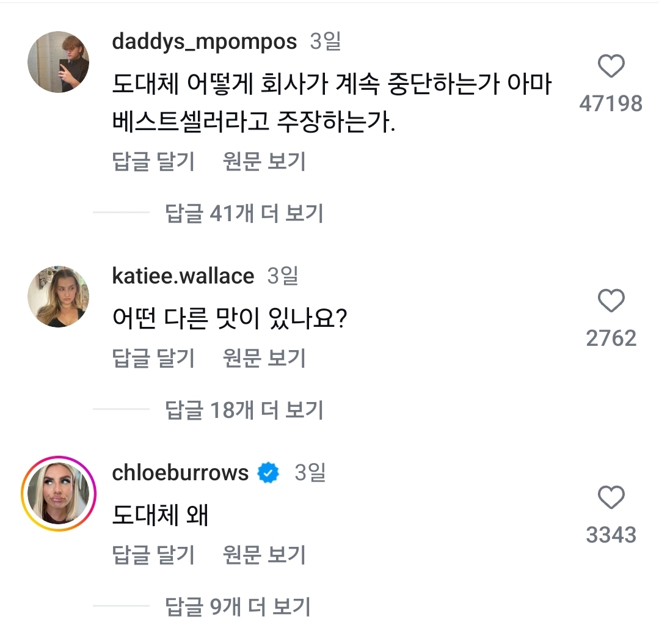Open chloeburrows username link
Viewport: 659px width, 644px height.
click(x=181, y=473)
